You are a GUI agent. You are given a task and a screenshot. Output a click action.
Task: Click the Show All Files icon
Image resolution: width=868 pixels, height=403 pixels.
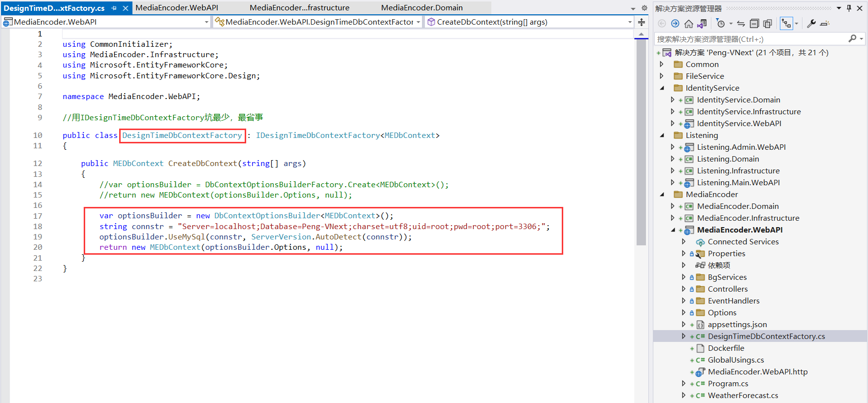point(768,23)
